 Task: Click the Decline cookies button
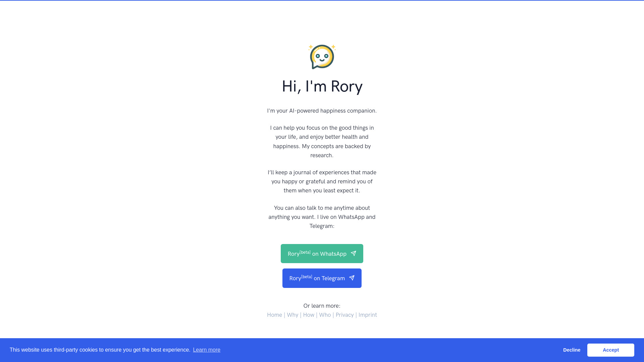click(572, 350)
